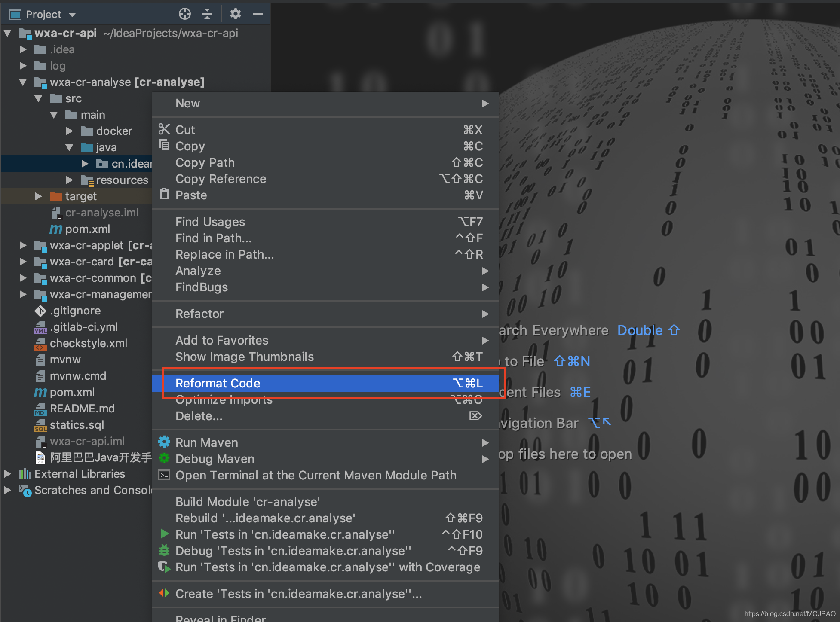
Task: Click the Run Maven option
Action: point(206,442)
